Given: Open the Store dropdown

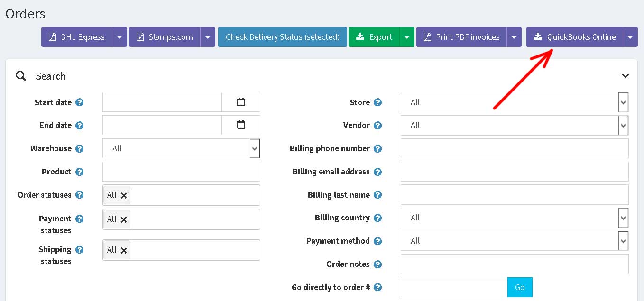Looking at the screenshot, I should (x=515, y=102).
